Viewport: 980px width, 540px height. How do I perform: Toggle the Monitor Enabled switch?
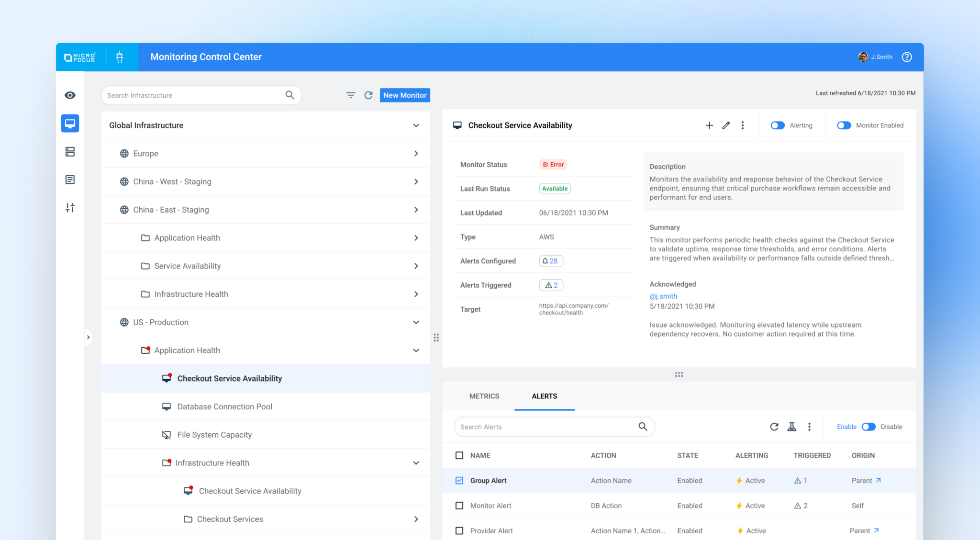(844, 125)
